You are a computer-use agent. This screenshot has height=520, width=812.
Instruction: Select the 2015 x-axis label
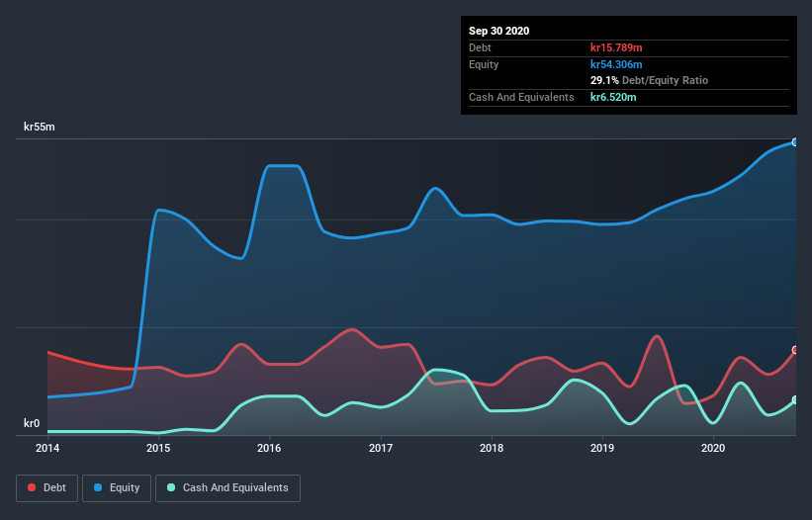point(158,448)
